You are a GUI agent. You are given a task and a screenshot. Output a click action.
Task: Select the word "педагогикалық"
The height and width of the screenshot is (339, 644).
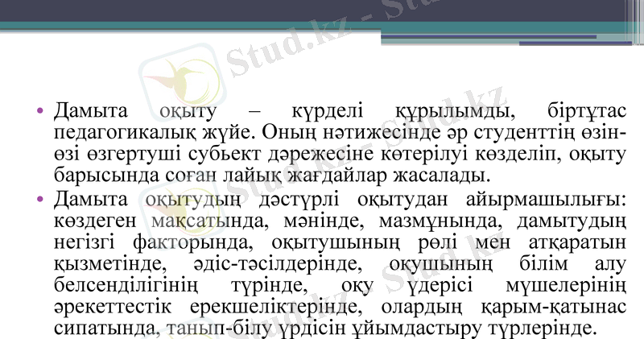(x=125, y=133)
